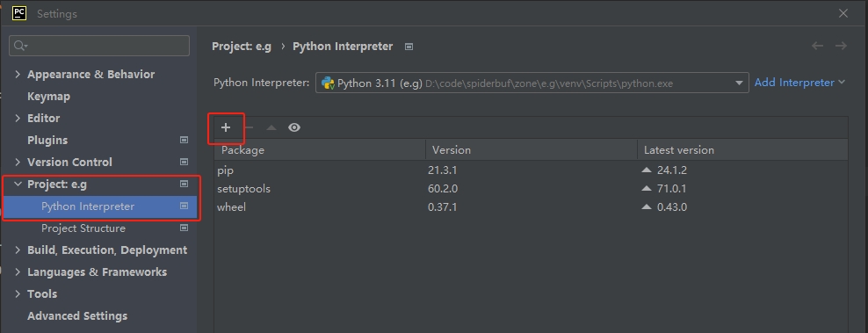Open Advanced Settings

click(77, 315)
